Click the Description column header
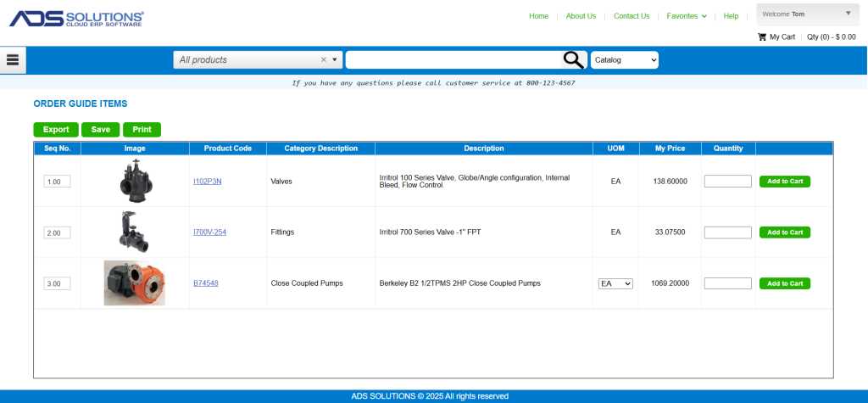Screen dimensions: 868x403 pos(484,148)
